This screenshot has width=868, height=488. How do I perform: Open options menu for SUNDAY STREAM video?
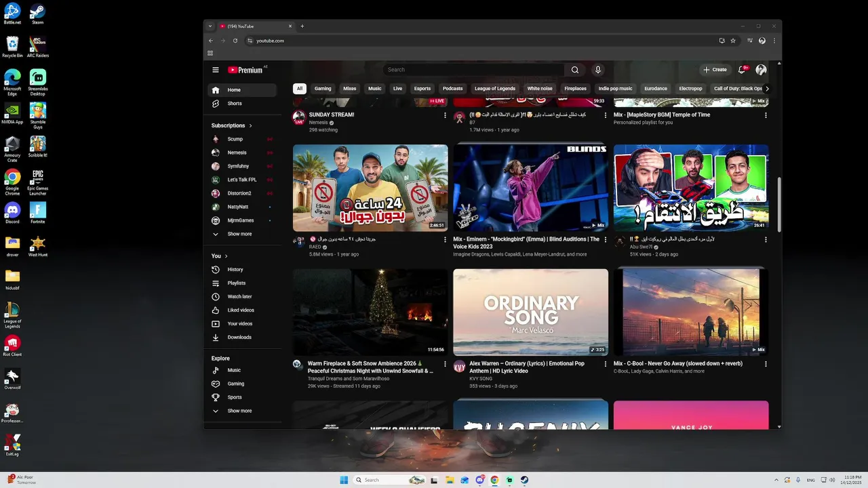445,115
